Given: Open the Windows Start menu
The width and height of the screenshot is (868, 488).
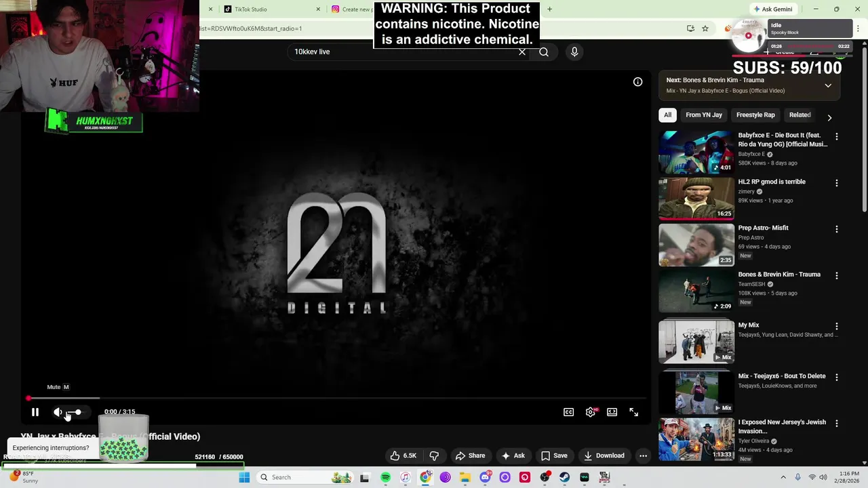Looking at the screenshot, I should coord(245,477).
